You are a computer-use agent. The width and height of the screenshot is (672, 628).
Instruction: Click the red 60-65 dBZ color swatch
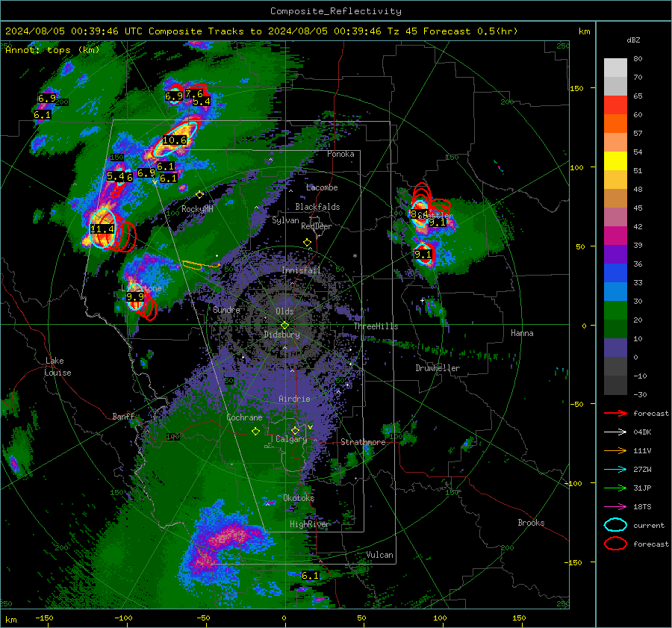615,105
